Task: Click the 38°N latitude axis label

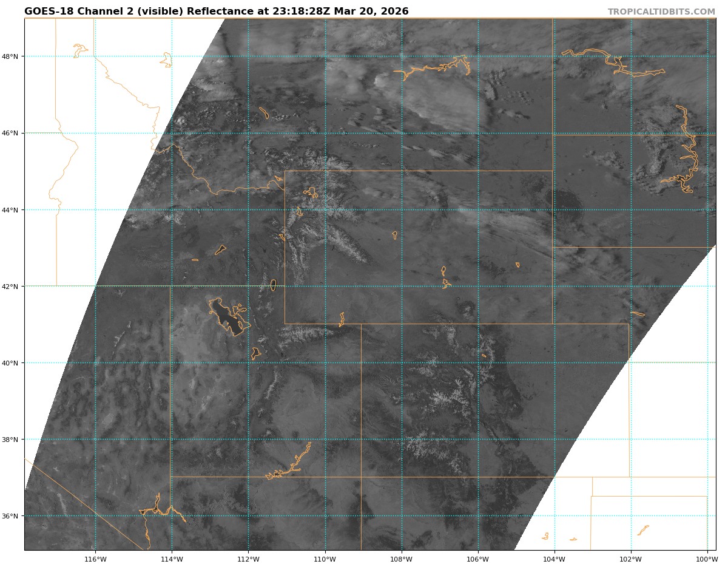Action: (x=12, y=440)
